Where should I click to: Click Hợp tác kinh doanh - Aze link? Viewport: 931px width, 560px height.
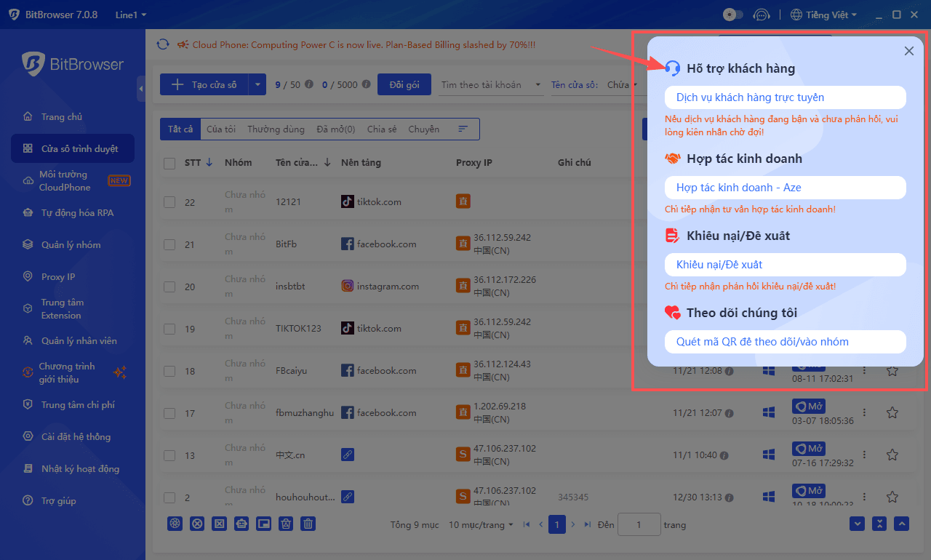coord(785,188)
